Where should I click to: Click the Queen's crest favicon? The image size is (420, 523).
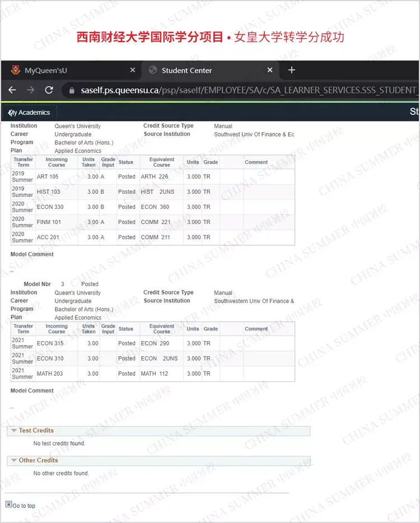pyautogui.click(x=15, y=70)
